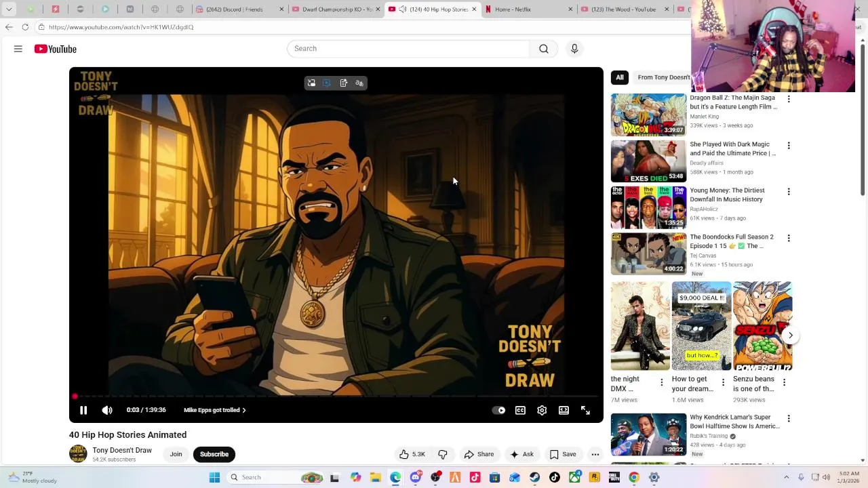
Task: Open more actions ellipsis under video
Action: (595, 454)
